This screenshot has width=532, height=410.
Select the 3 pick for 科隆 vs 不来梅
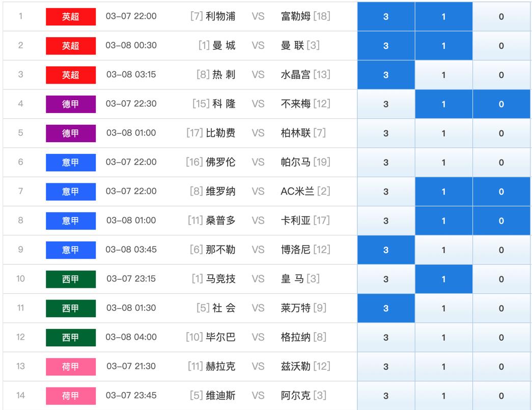pyautogui.click(x=386, y=104)
